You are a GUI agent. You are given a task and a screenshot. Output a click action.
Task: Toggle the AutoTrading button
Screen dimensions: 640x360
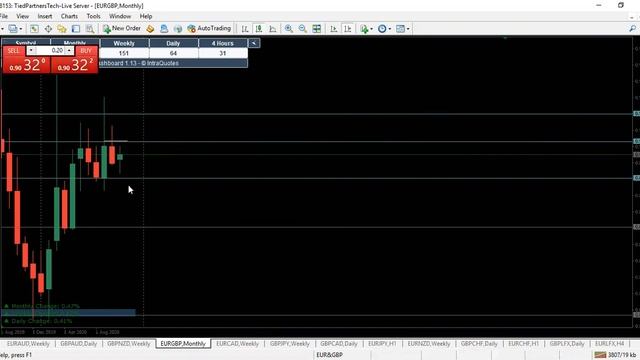pos(209,28)
